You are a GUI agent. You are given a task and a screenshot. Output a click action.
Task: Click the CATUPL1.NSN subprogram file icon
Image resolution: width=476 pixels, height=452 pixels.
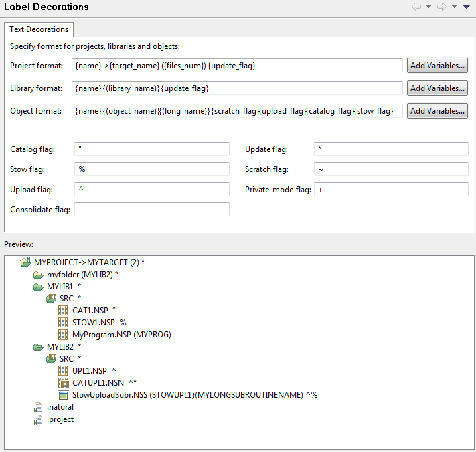(63, 383)
